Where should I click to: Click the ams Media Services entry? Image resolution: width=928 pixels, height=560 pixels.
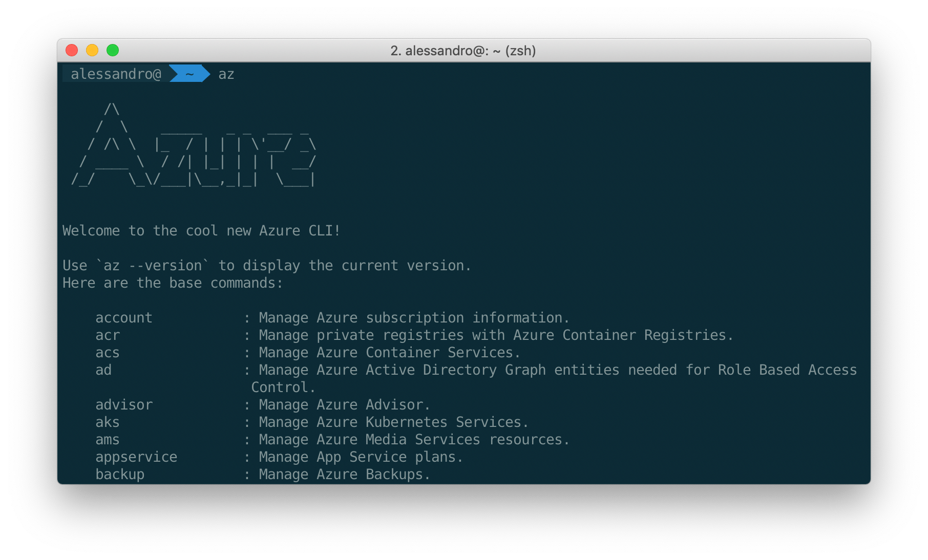107,439
